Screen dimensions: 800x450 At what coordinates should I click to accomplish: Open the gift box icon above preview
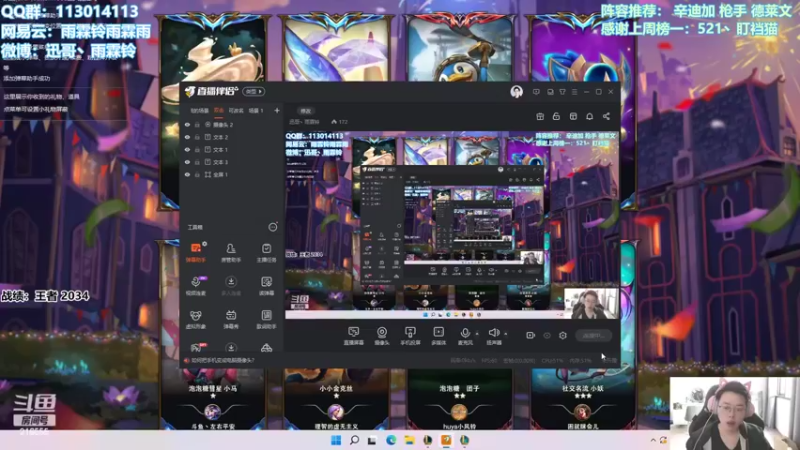[540, 116]
